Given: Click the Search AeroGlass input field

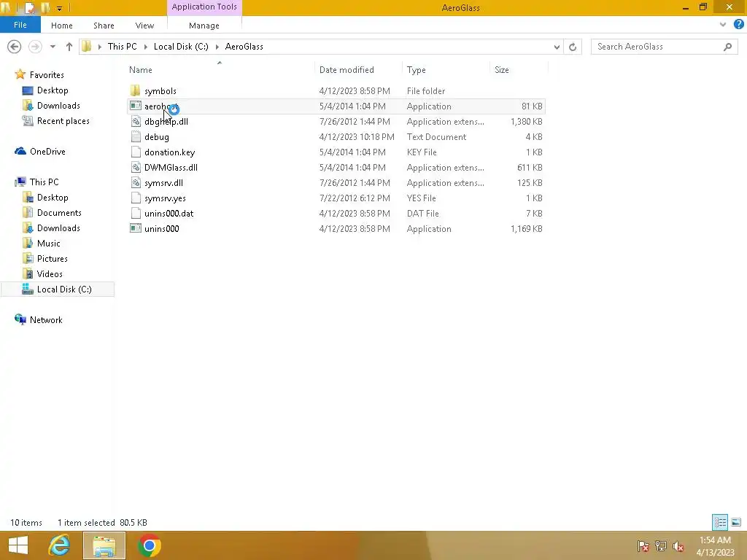Looking at the screenshot, I should [x=657, y=47].
